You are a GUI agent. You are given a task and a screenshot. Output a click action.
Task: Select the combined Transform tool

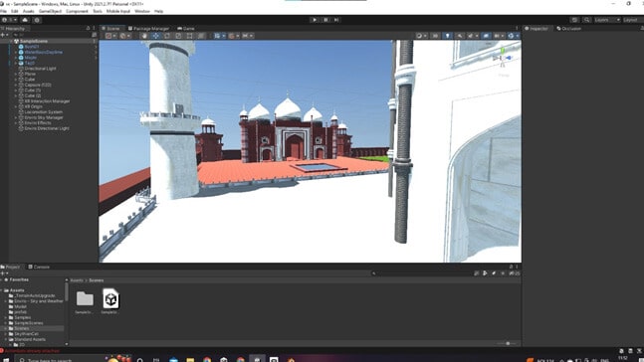201,36
